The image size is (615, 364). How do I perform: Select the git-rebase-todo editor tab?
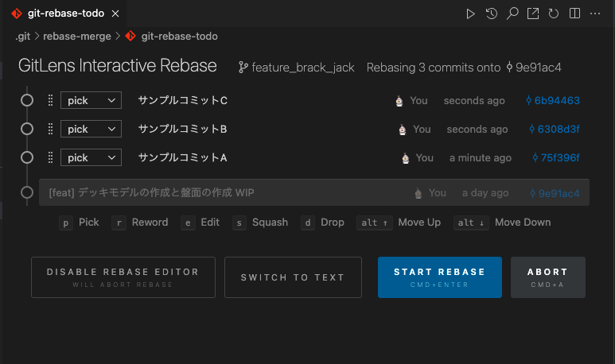pyautogui.click(x=64, y=14)
